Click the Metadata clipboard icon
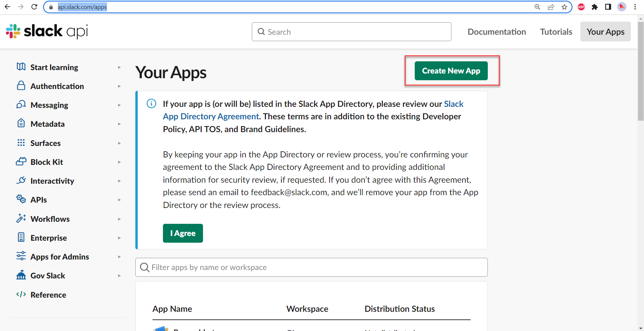This screenshot has height=331, width=644. pos(21,123)
